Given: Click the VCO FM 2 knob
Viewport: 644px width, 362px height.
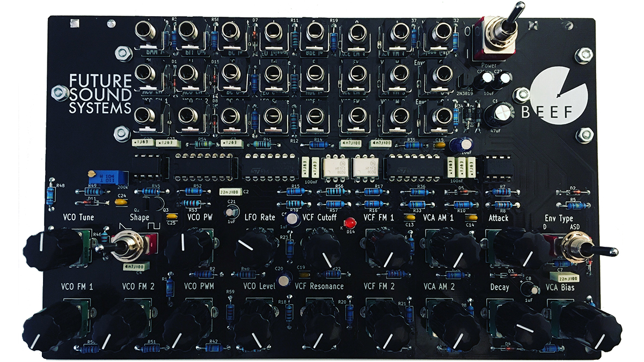Looking at the screenshot, I should 118,326.
